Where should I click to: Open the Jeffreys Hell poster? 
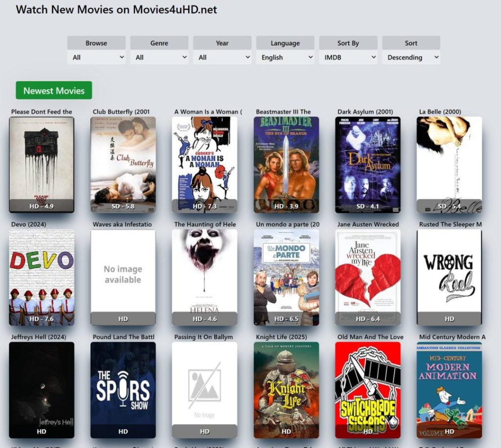tap(42, 390)
